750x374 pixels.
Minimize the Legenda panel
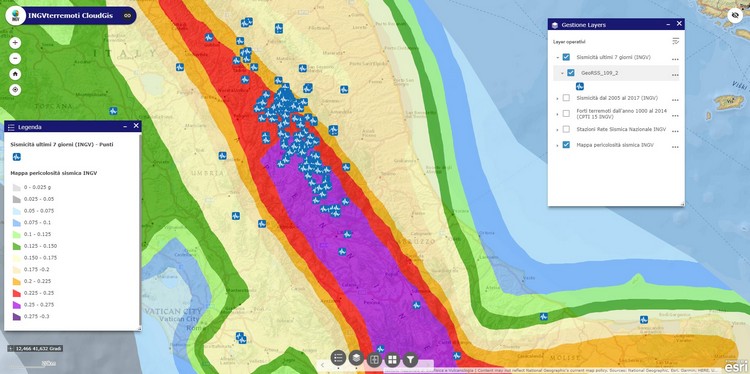[125, 126]
